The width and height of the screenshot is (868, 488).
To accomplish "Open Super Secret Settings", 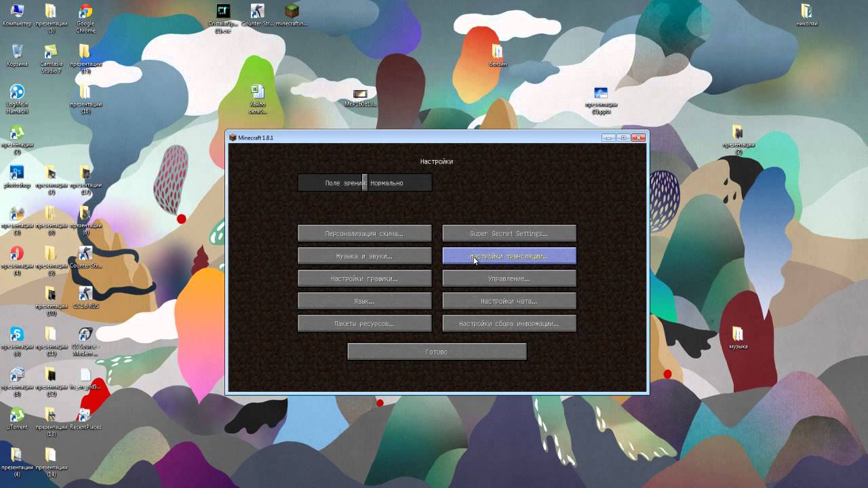I will click(509, 233).
